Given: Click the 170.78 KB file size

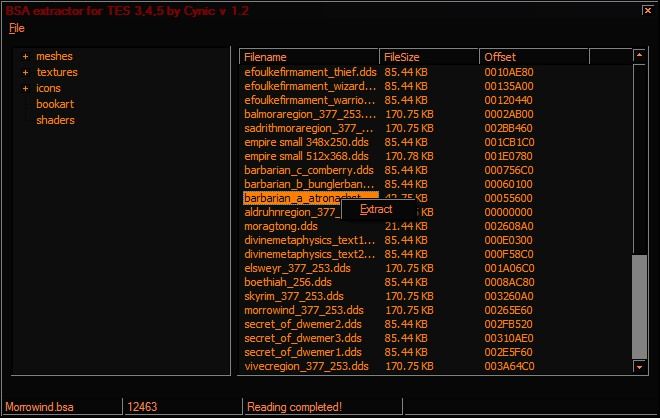Looking at the screenshot, I should point(409,156).
